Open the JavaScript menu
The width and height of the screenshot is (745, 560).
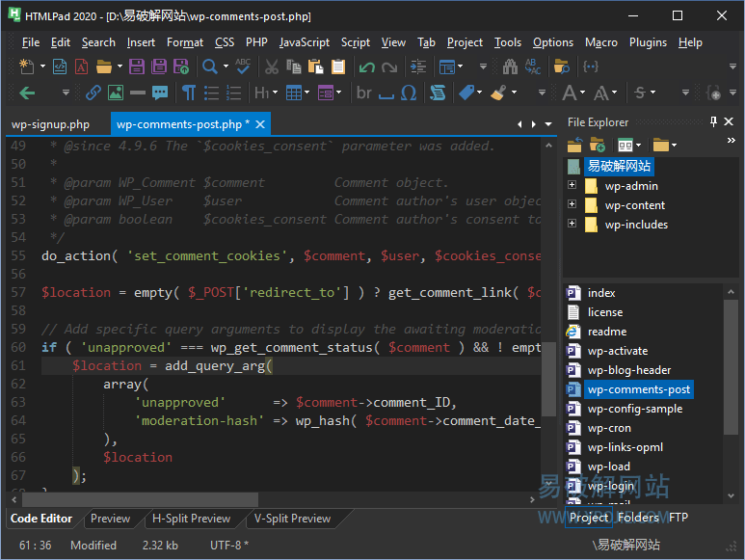(304, 42)
